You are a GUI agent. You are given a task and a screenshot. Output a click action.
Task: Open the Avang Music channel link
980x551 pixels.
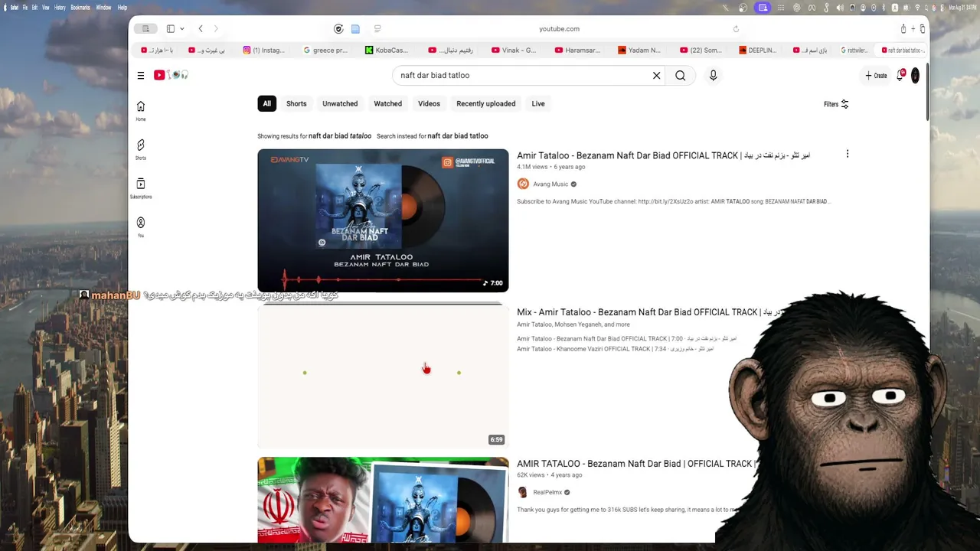click(550, 184)
